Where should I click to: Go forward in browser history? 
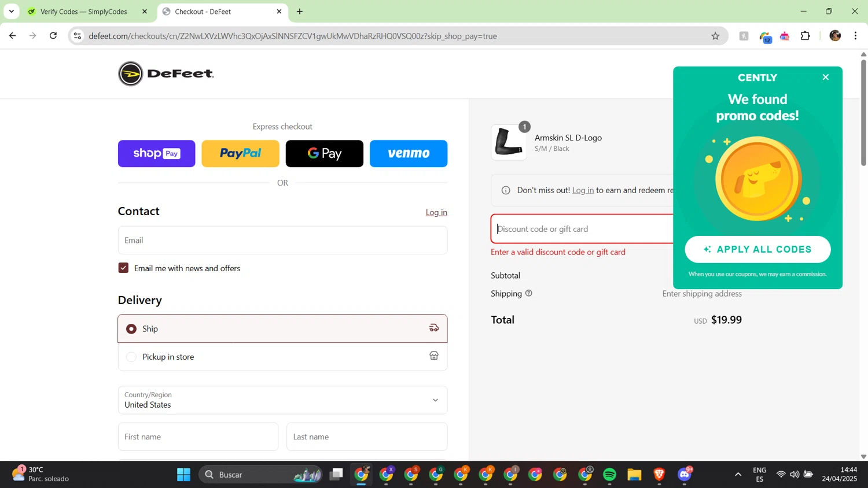click(x=33, y=36)
